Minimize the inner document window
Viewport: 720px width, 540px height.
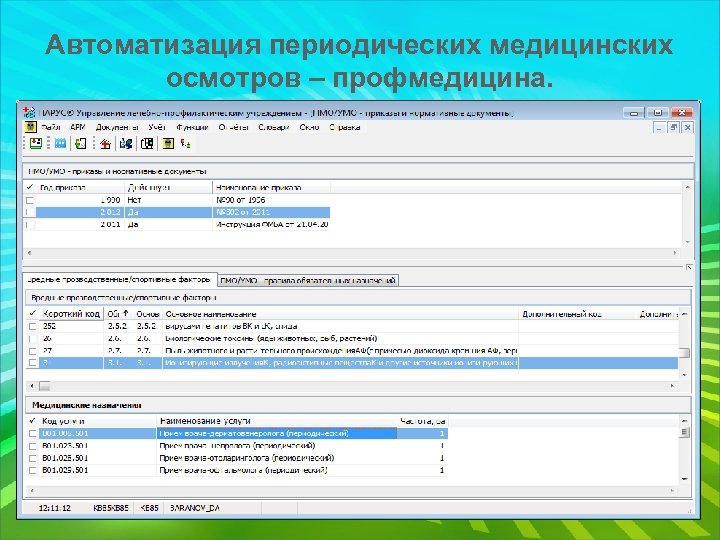click(x=659, y=127)
